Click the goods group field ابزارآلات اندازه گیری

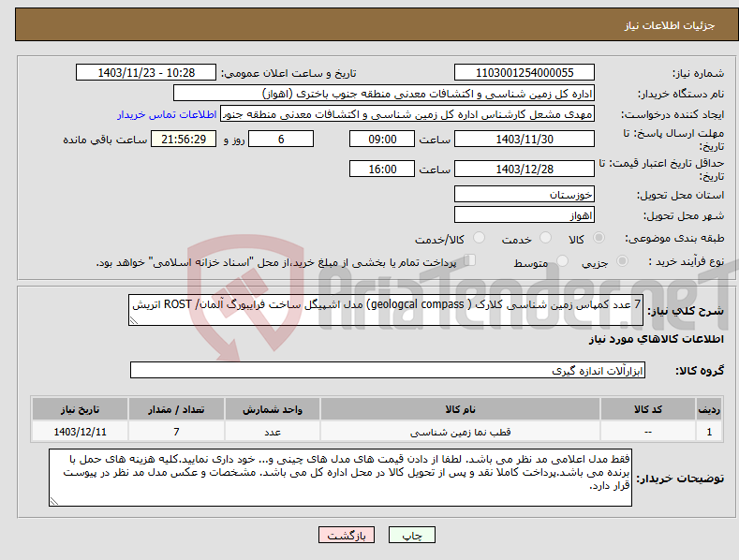click(x=388, y=371)
